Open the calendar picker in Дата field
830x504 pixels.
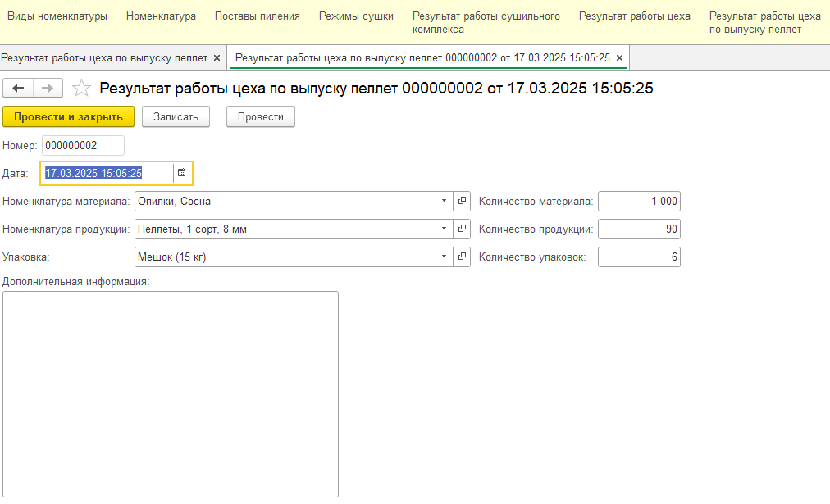pos(182,173)
